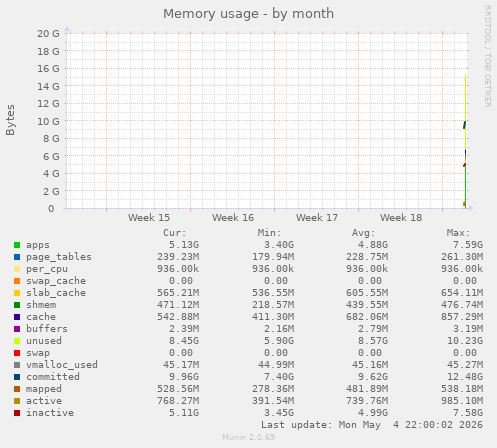Click the yellow slab_cache legend swatch
The height and width of the screenshot is (448, 497).
[x=17, y=293]
